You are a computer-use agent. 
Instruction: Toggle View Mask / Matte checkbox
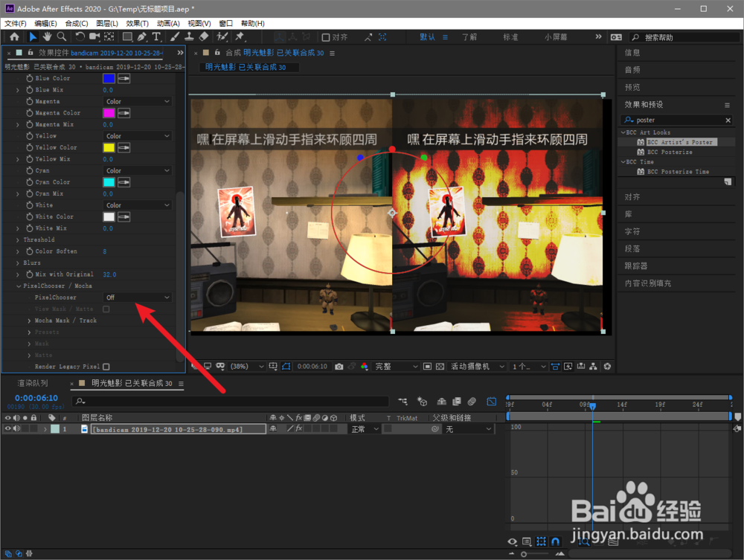106,309
